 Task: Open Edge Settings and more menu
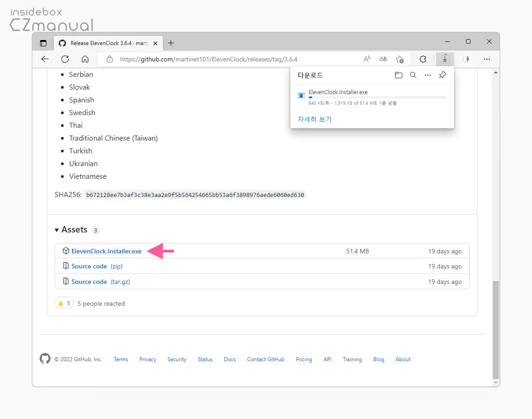487,59
